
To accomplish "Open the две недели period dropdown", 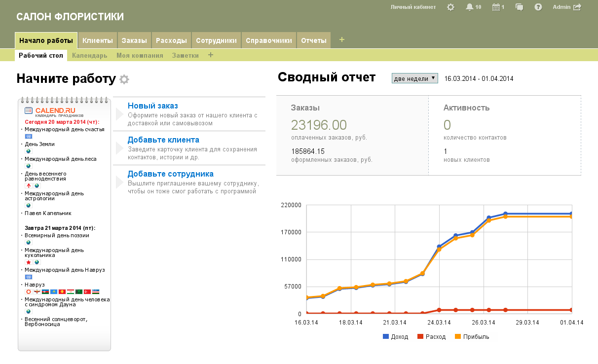I will click(414, 78).
